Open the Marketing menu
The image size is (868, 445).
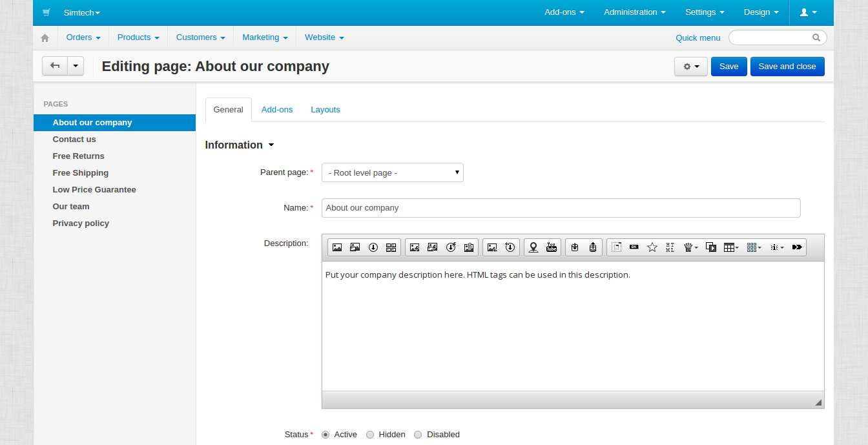click(265, 37)
